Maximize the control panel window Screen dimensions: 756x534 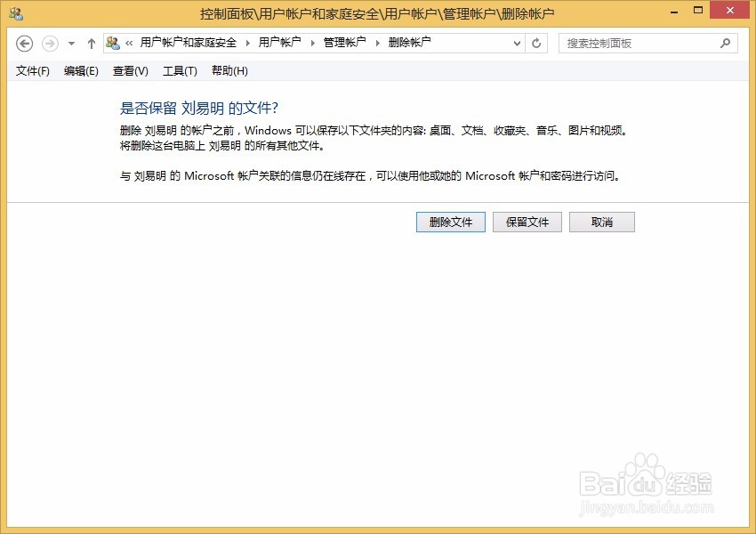tap(698, 11)
